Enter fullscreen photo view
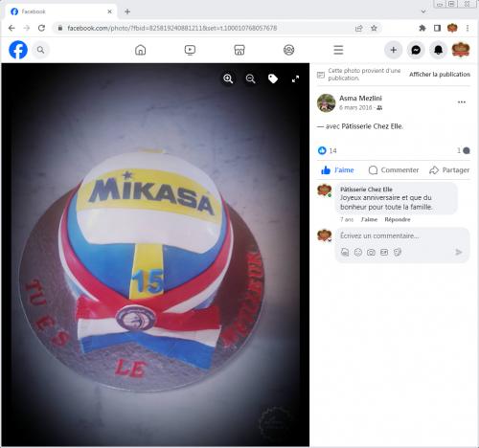 point(295,78)
